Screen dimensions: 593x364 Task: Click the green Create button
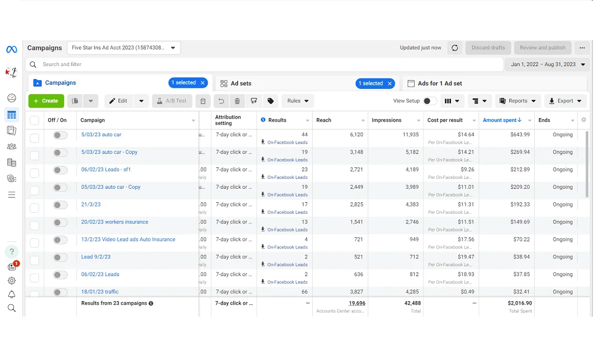coord(46,101)
